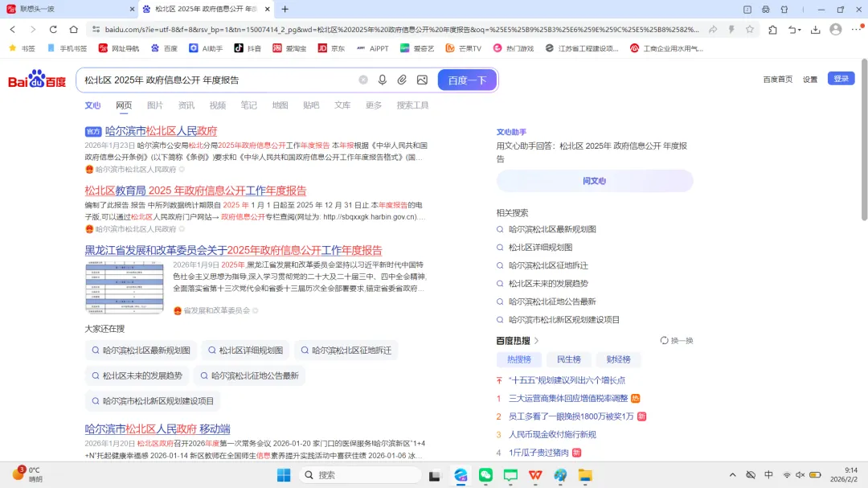Open the 爱奇艺 bookmark
The image size is (868, 488).
pos(417,48)
